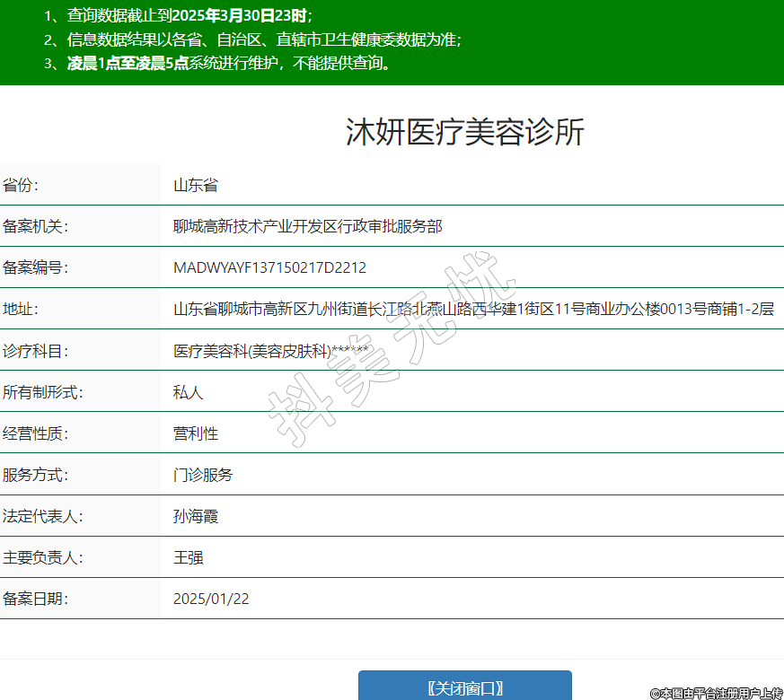Click the 备案编号 field label

tap(35, 268)
